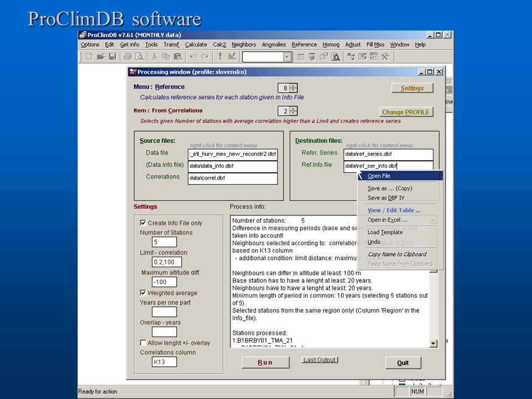Click the exclamation mark toolbar icon

pyautogui.click(x=220, y=57)
